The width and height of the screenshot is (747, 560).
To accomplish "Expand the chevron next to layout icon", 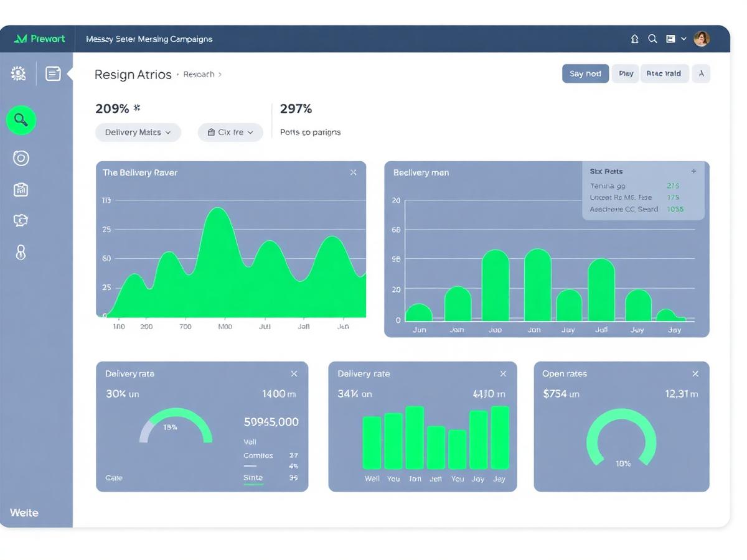I will tap(684, 39).
